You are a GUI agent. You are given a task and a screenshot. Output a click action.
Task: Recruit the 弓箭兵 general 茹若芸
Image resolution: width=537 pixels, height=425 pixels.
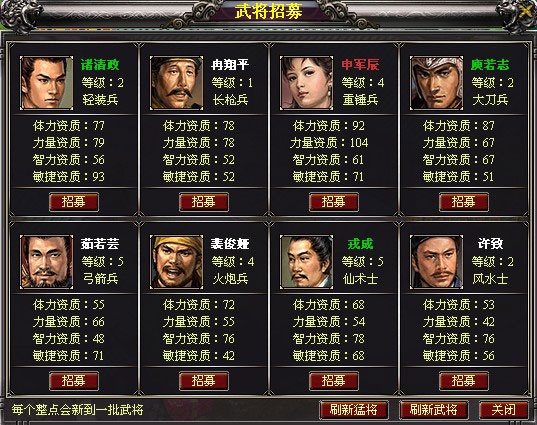coord(74,381)
